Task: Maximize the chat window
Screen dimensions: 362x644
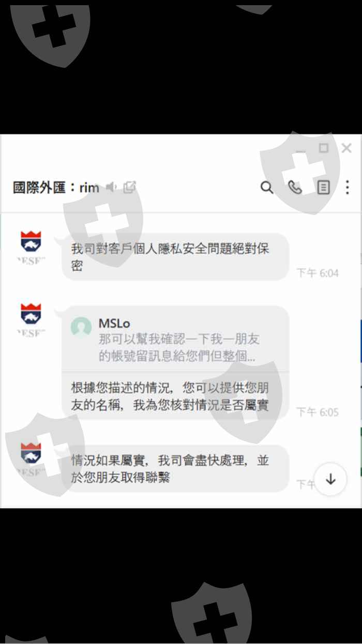Action: click(x=324, y=148)
